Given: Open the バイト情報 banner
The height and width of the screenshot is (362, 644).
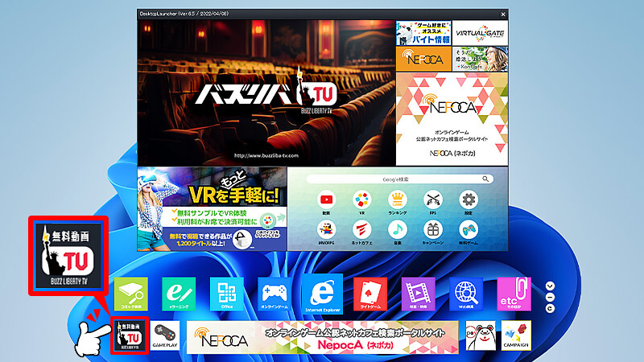Looking at the screenshot, I should pyautogui.click(x=423, y=33).
